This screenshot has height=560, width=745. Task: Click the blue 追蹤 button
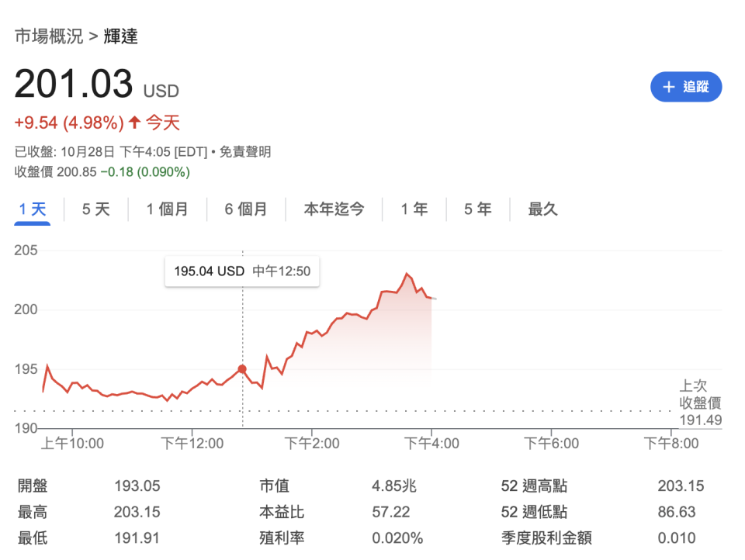pos(686,87)
